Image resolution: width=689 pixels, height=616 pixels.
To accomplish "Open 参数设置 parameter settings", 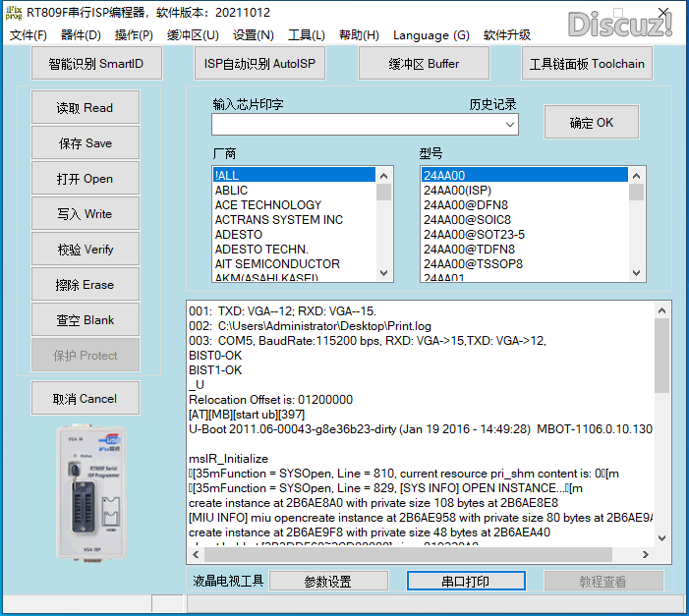I will (x=327, y=582).
